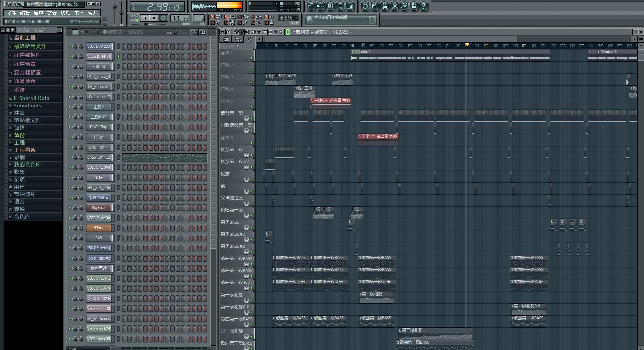Select the ePiano channel button
Screen dimensions: 644x350
98,228
